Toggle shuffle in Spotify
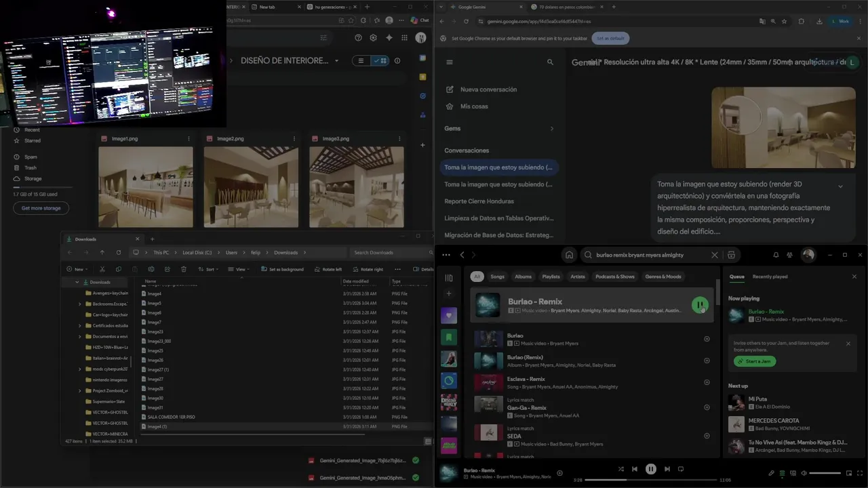The width and height of the screenshot is (868, 488). [620, 469]
